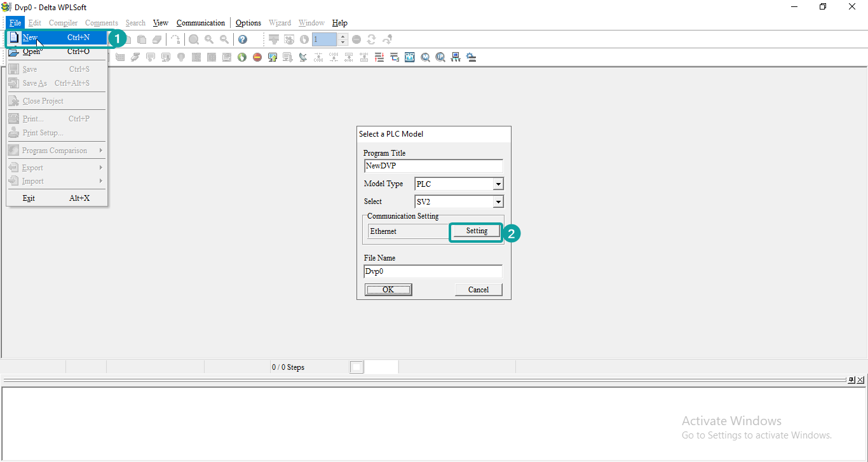Open the Communication menu
The width and height of the screenshot is (868, 462).
[x=200, y=23]
